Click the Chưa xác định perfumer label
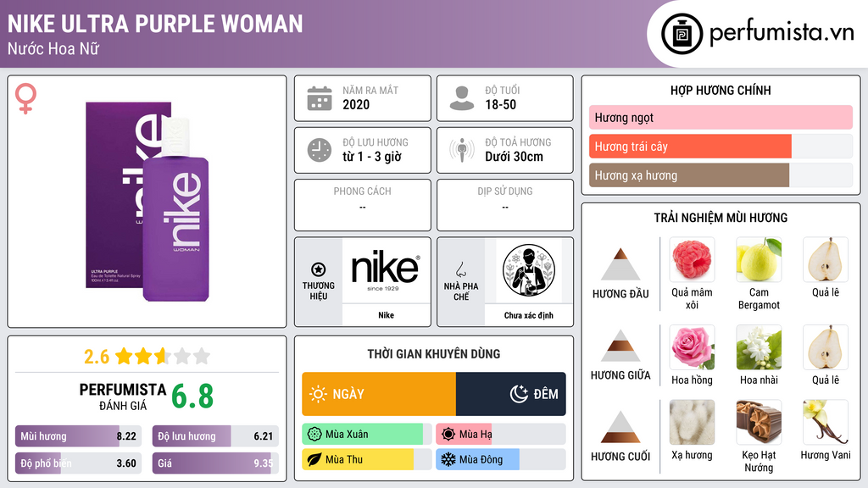Image resolution: width=868 pixels, height=488 pixels. pyautogui.click(x=529, y=315)
